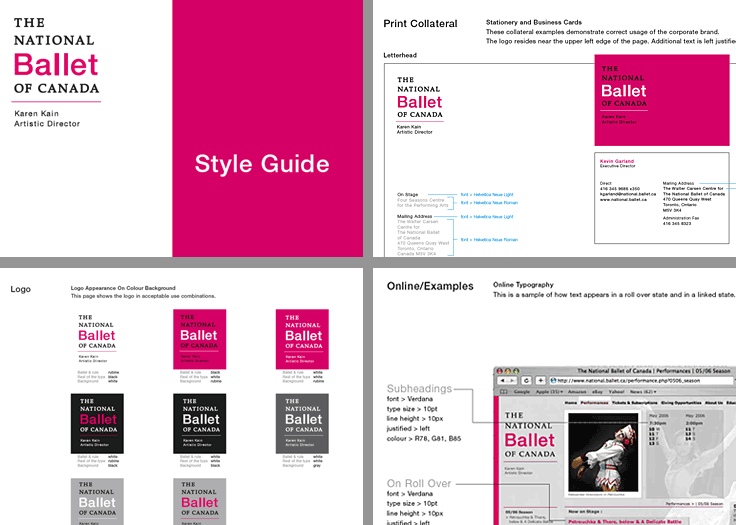Screen dimensions: 736x525
Task: Open the bookmarks book icon in browser
Action: [x=504, y=392]
